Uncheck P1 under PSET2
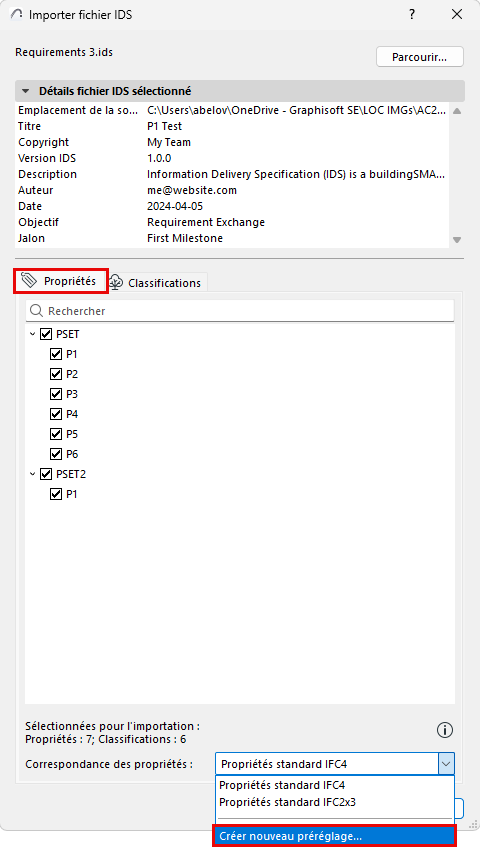The height and width of the screenshot is (853, 480). tap(56, 494)
